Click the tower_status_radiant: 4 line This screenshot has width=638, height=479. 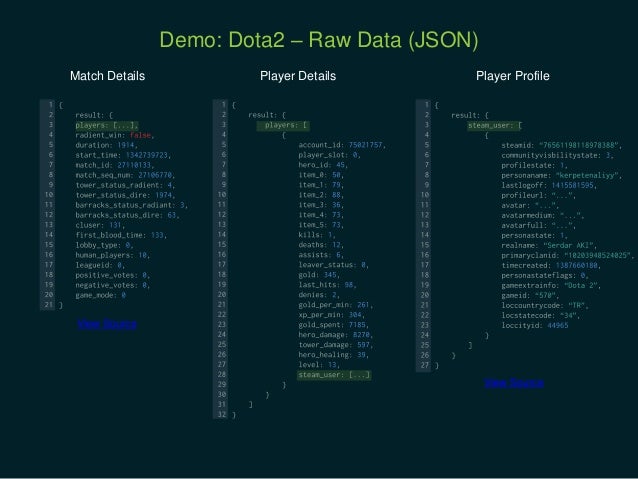(x=125, y=185)
